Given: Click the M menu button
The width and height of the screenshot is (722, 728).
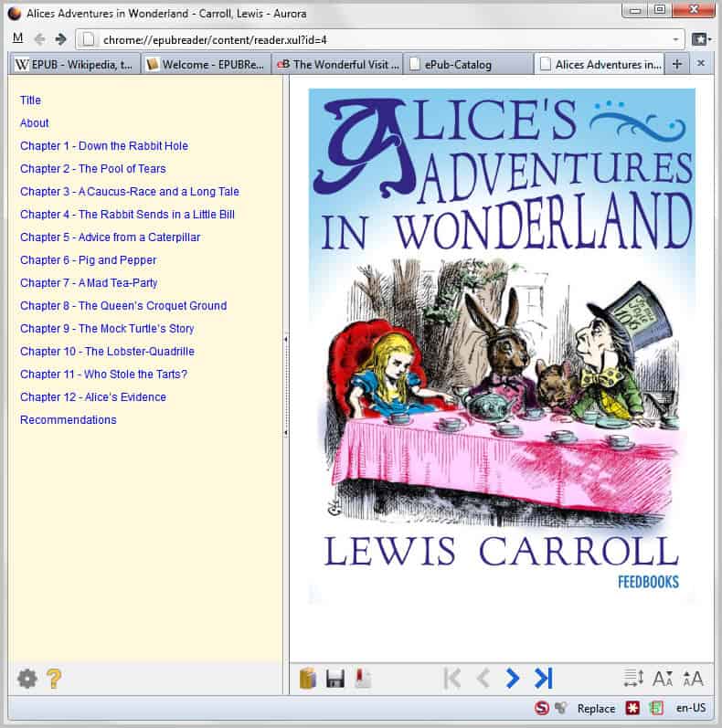Looking at the screenshot, I should (x=17, y=38).
